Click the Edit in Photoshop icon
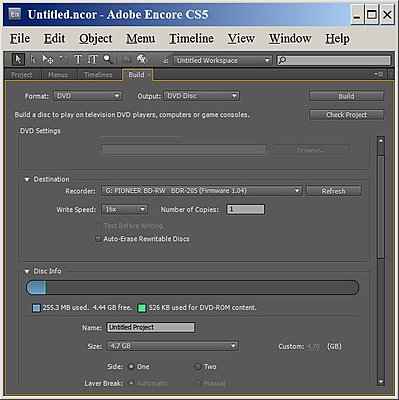The image size is (399, 400). point(127,60)
